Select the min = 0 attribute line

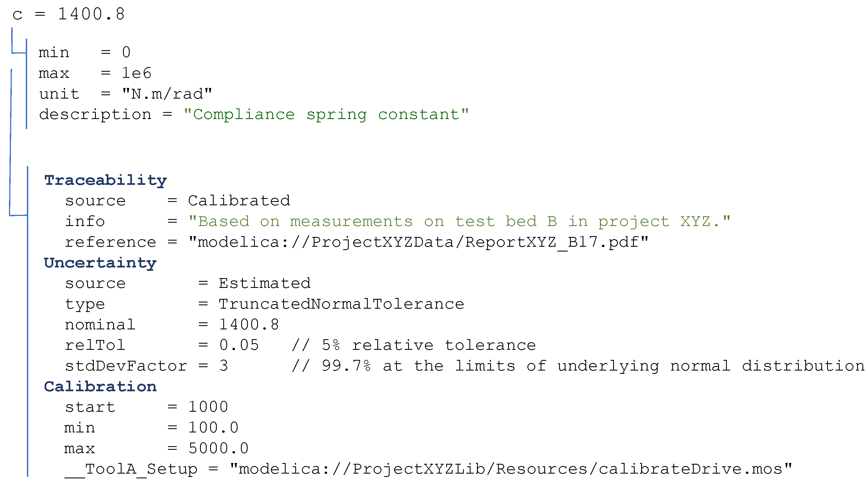(84, 53)
